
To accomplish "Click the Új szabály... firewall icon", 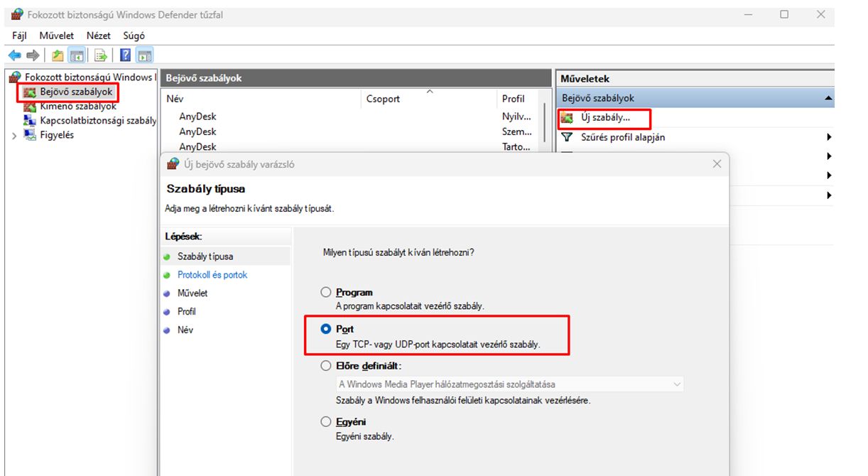I will pos(567,118).
